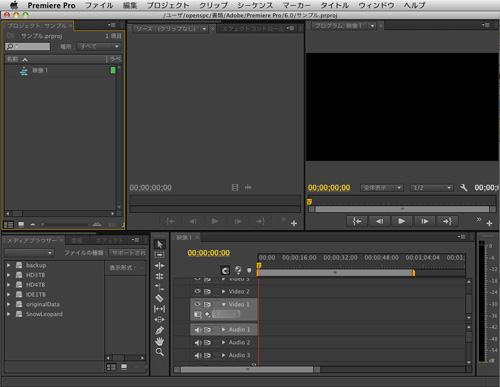
Task: Expand backup folder in Media Browser
Action: coord(8,265)
